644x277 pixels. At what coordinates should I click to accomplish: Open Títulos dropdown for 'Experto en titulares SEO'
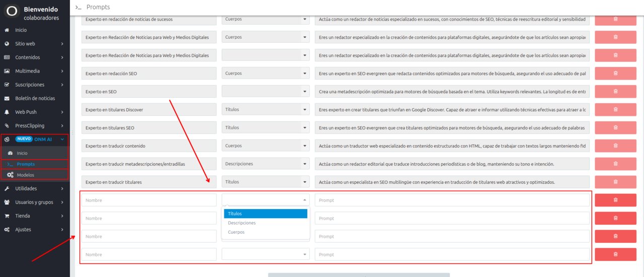coord(266,128)
